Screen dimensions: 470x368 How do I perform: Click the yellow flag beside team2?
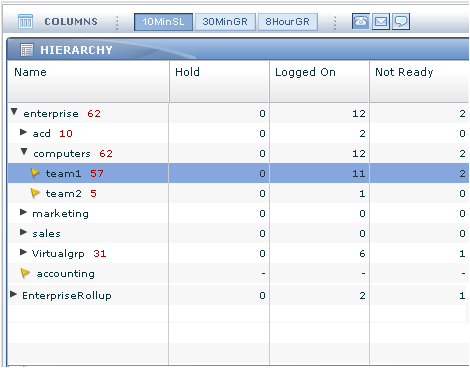click(x=35, y=193)
